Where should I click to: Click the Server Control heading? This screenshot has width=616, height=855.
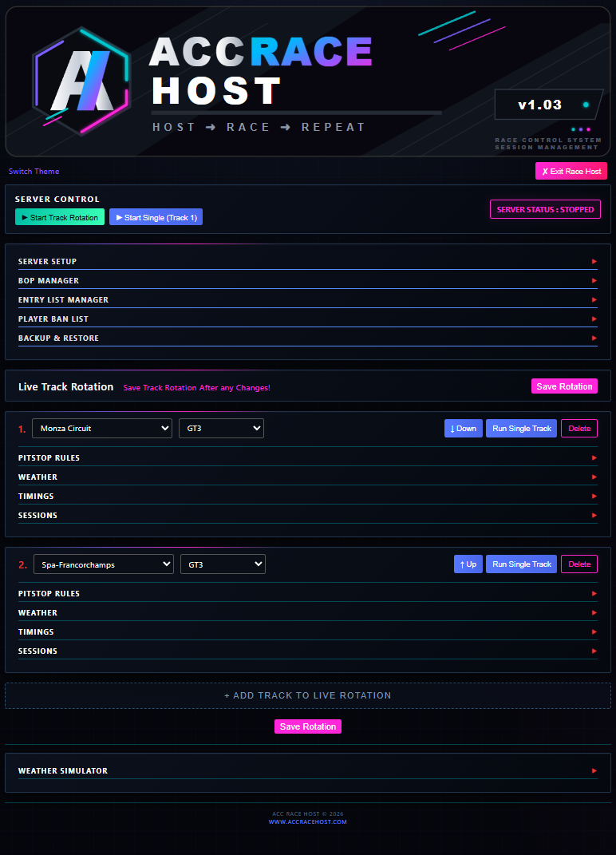[57, 200]
